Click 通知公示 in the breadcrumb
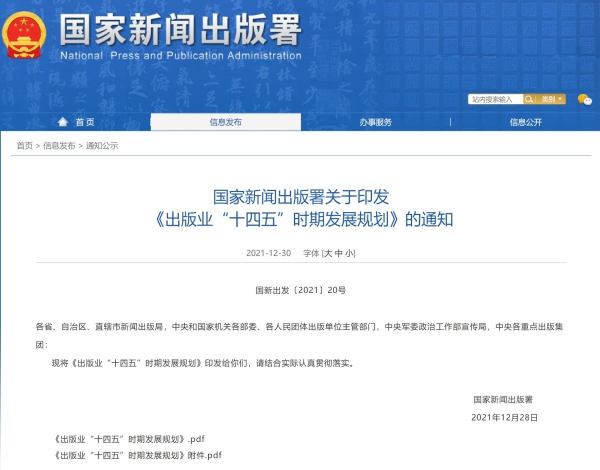Viewport: 600px width, 470px height. point(102,146)
